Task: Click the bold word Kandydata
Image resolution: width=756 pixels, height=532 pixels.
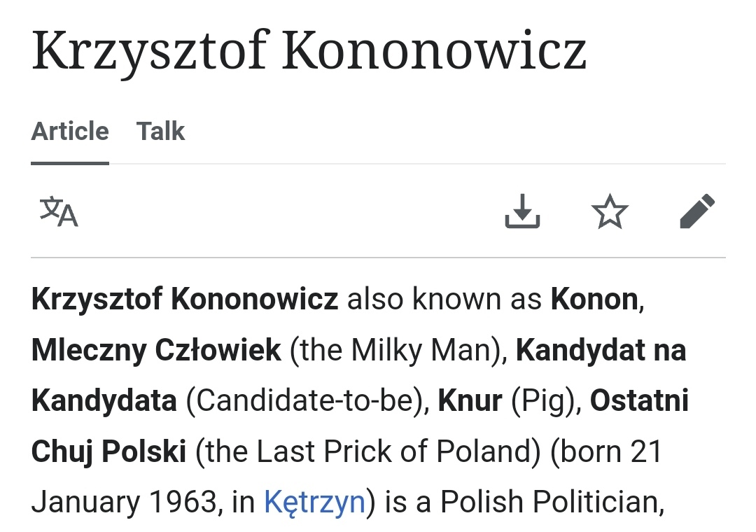Action: [x=104, y=401]
